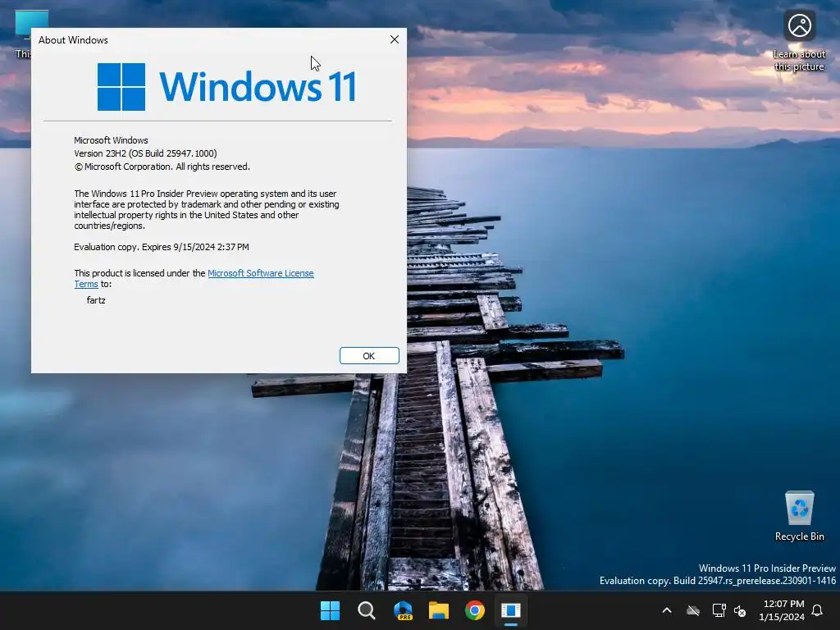Close the About Windows dialog
This screenshot has height=630, width=840.
395,39
